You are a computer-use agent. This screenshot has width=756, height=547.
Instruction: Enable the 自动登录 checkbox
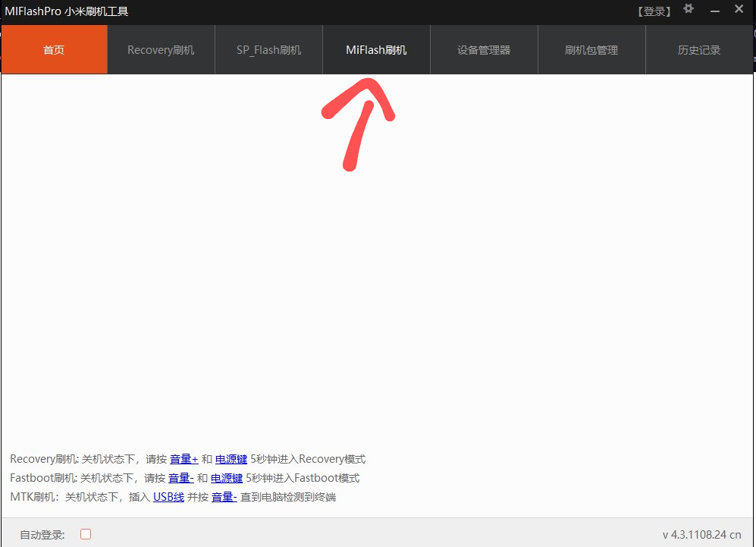click(x=86, y=534)
